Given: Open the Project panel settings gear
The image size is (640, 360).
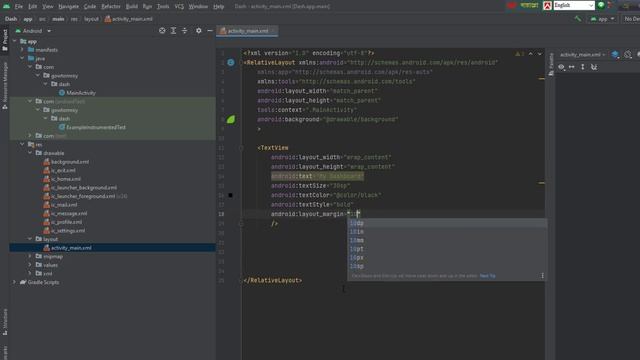Looking at the screenshot, I should click(x=198, y=31).
